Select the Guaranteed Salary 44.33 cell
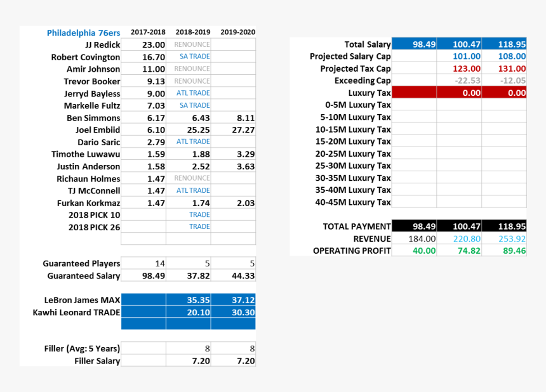 click(233, 275)
